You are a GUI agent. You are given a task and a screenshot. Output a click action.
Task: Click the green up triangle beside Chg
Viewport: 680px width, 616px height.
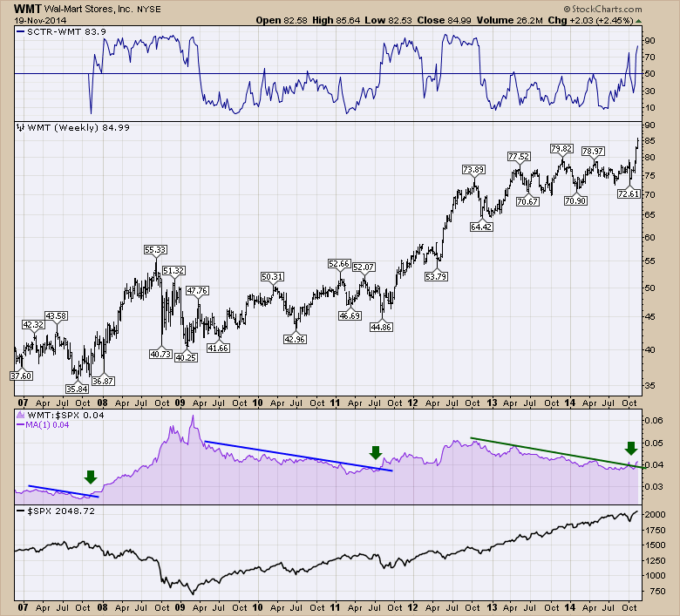pos(639,21)
